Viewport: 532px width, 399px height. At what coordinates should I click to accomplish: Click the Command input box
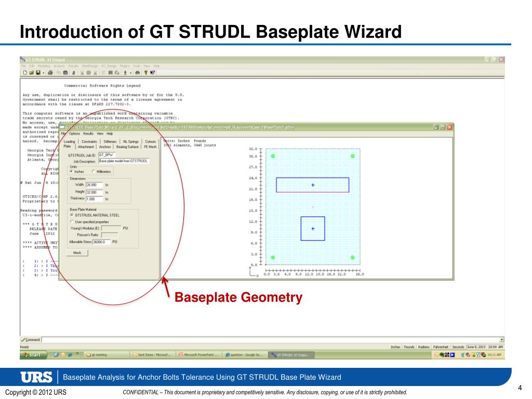(x=270, y=340)
